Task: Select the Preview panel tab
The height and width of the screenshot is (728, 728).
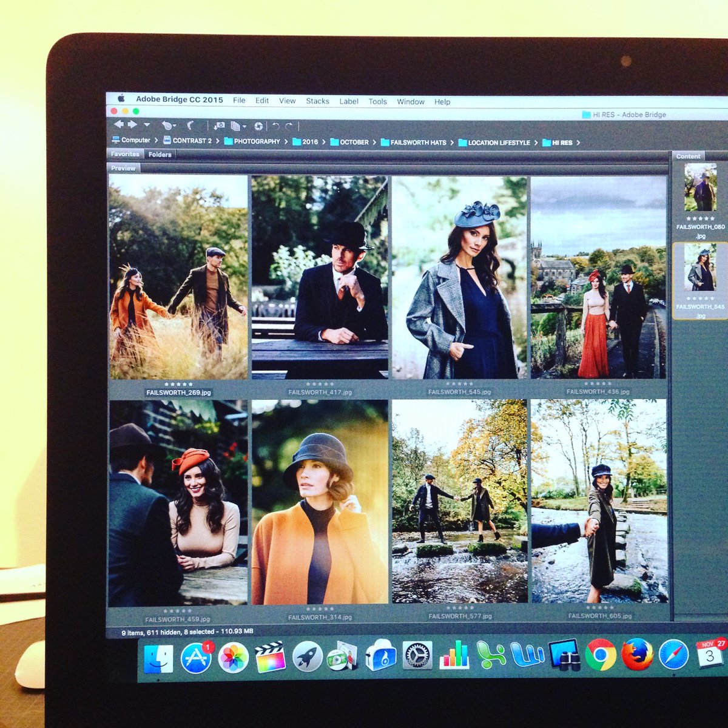Action: 123,168
